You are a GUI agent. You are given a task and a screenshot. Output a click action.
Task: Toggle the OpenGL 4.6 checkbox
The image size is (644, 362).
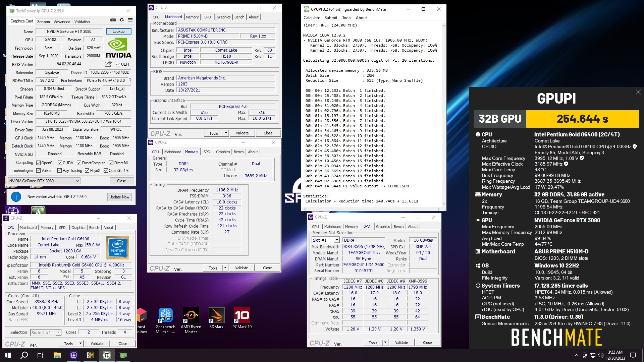106,171
